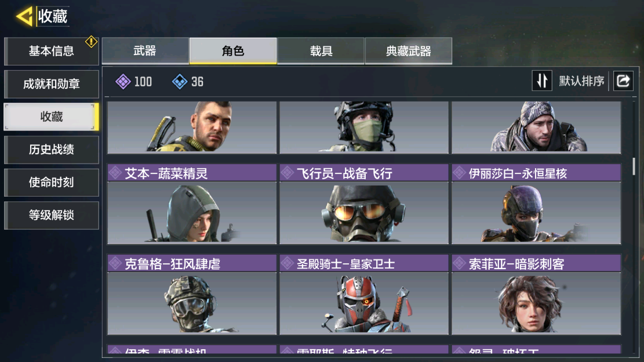Viewport: 644px width, 362px height.
Task: Click the purple diamond epic count icon
Action: pyautogui.click(x=123, y=81)
